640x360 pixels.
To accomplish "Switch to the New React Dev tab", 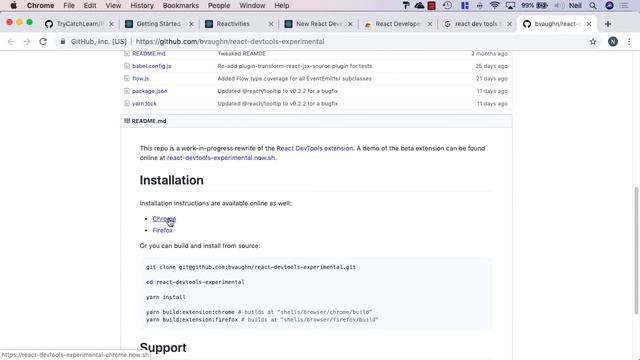I will point(318,24).
